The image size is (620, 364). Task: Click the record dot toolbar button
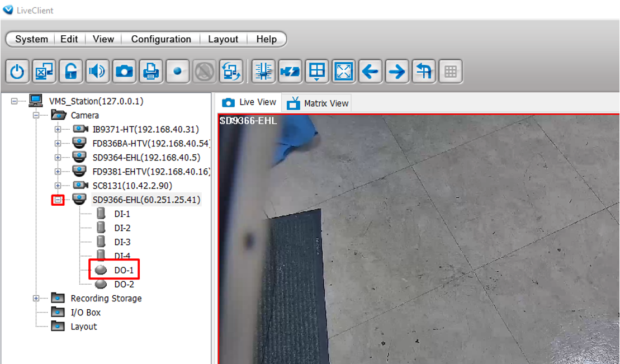[x=177, y=72]
